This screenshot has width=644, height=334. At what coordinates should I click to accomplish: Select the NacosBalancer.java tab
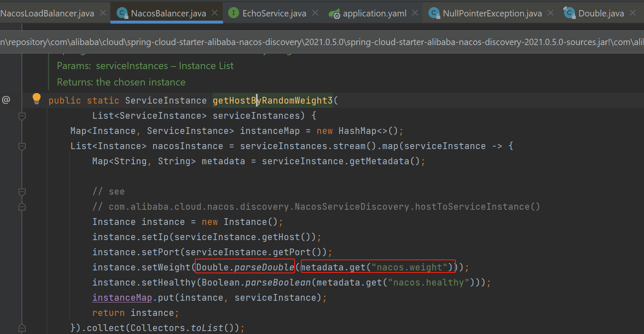168,13
